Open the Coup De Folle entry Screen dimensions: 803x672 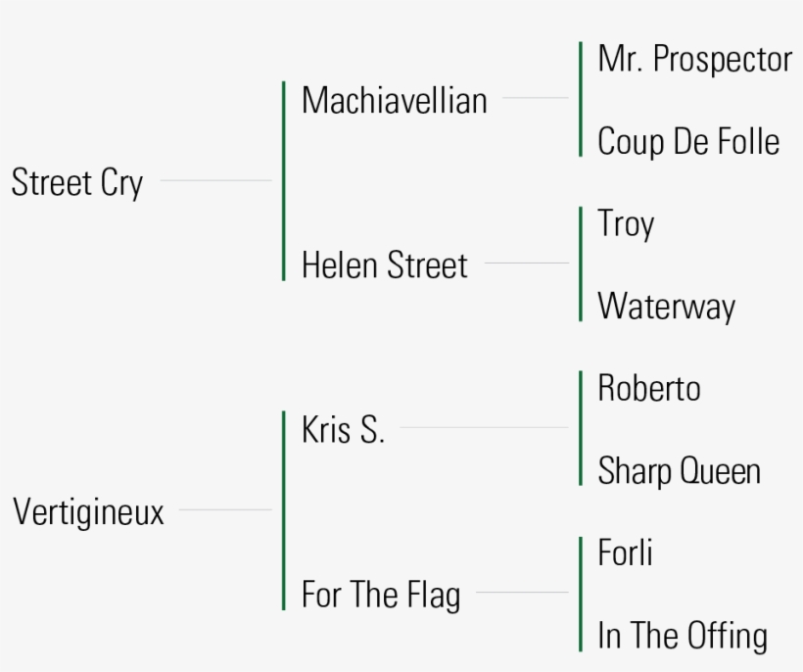[688, 142]
